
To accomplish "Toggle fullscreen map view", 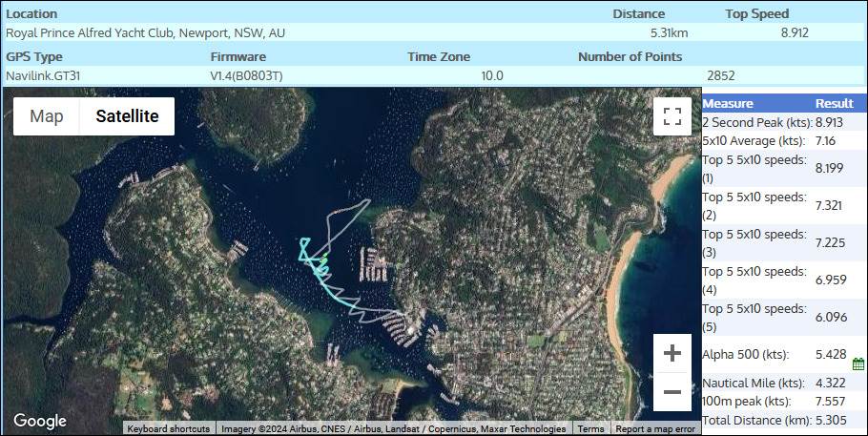I will pos(672,116).
